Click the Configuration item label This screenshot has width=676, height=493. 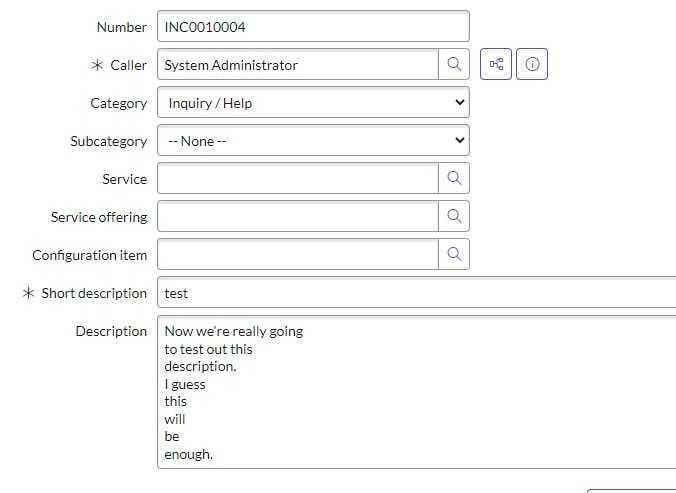tap(90, 255)
